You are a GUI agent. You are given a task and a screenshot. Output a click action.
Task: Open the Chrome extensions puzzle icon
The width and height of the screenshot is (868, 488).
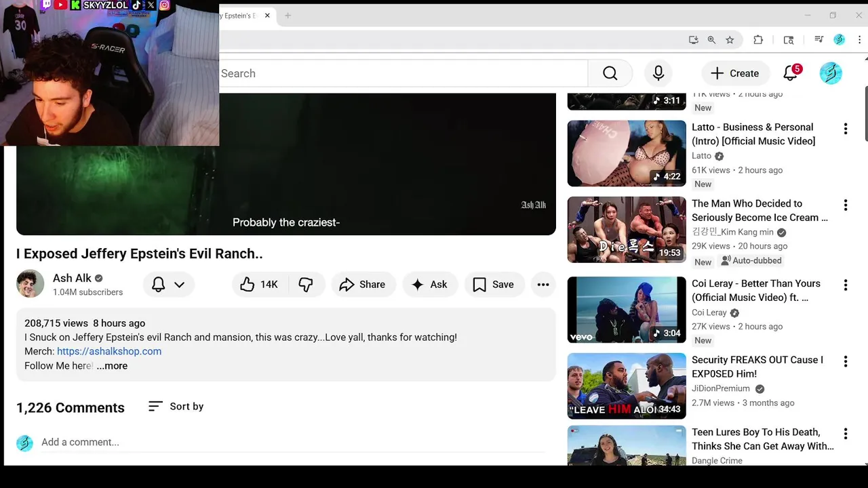[758, 40]
